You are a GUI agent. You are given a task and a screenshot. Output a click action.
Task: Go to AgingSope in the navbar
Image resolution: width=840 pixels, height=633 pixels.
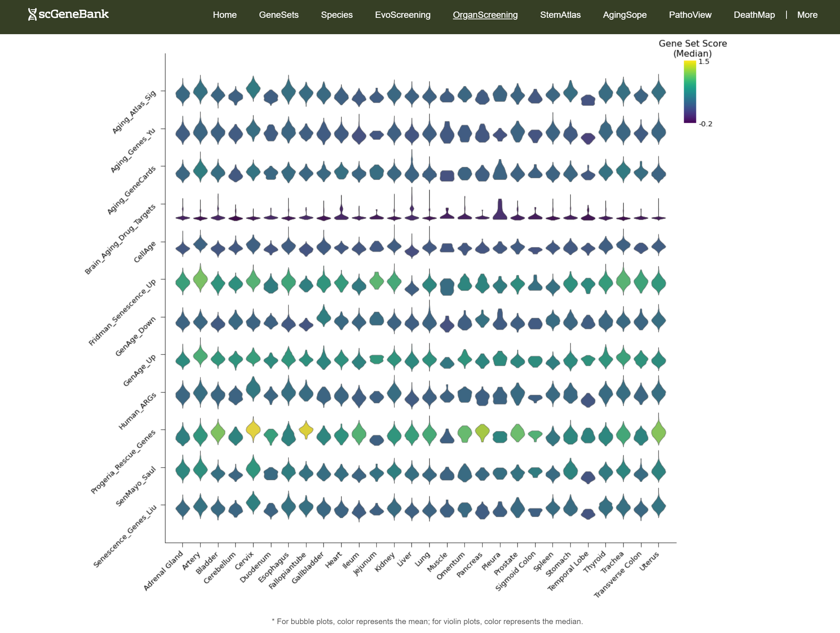(x=624, y=15)
